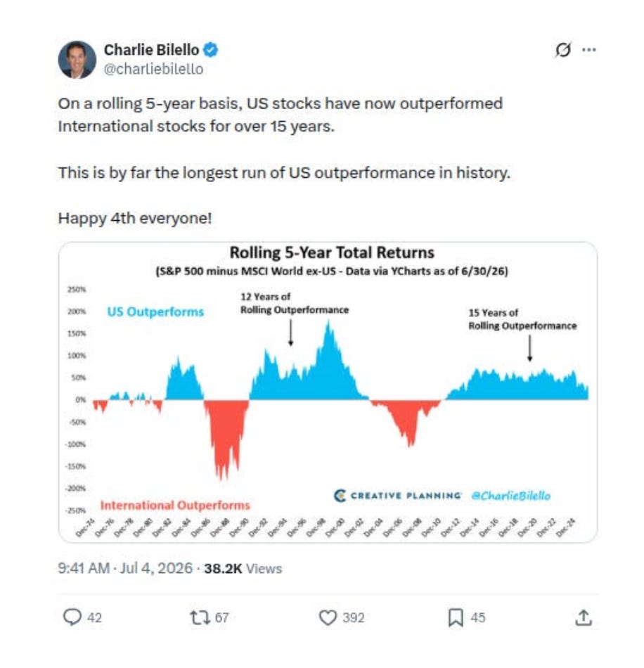Open the Charlie Bilello display name link
The height and width of the screenshot is (668, 644).
pos(151,50)
